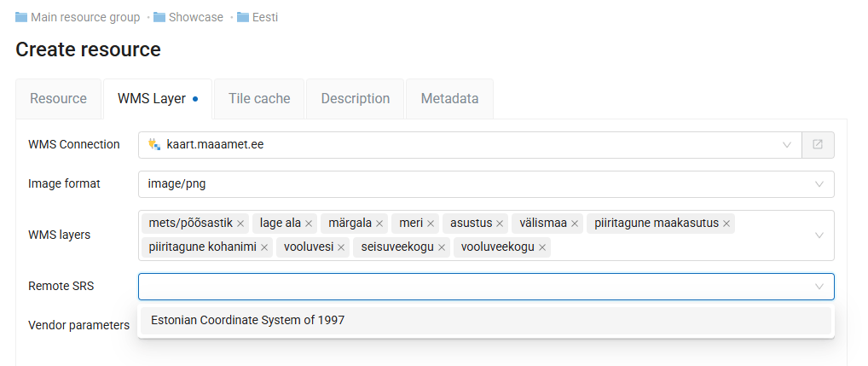Open the WMS connection external link icon

pyautogui.click(x=818, y=144)
